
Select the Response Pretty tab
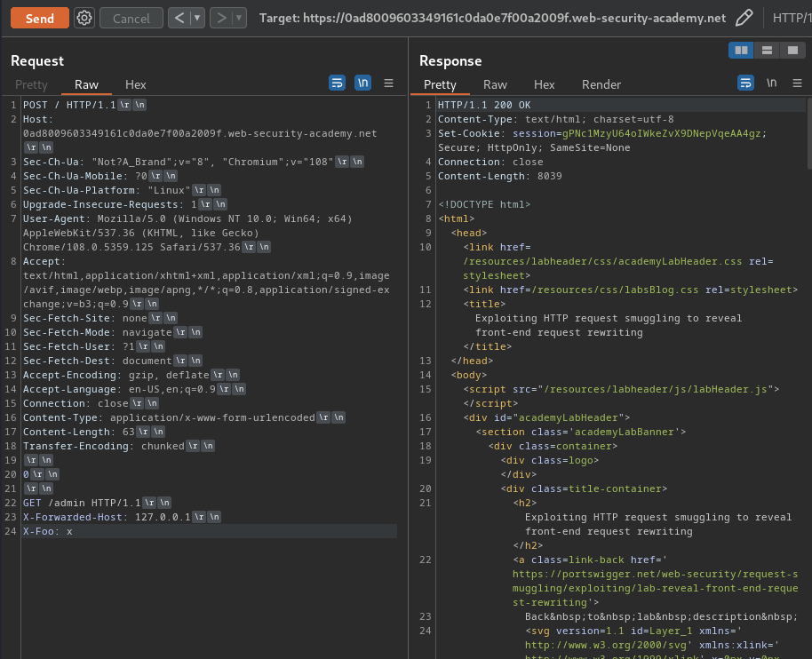click(x=440, y=84)
